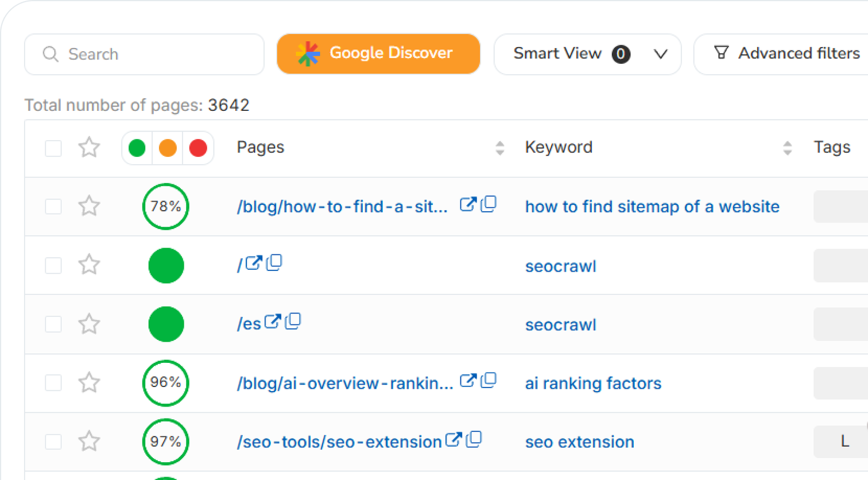Click the Google Discover star logo

pos(308,53)
